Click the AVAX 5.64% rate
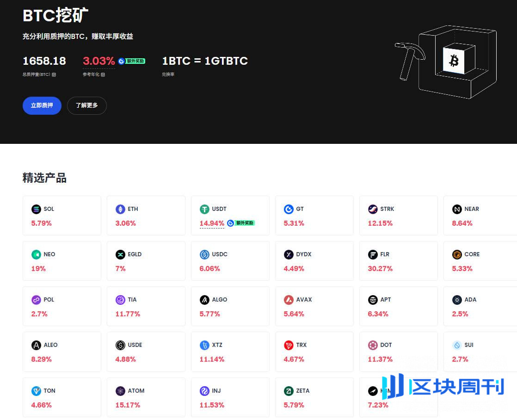The width and height of the screenshot is (517, 420). click(294, 314)
